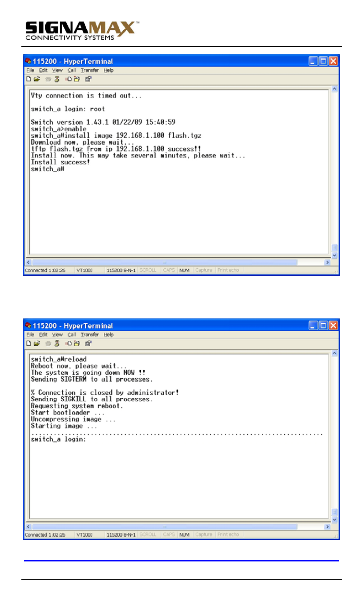This screenshot has height=612, width=364.
Task: Click '% Connection is closed by administrator!' line
Action: [105, 393]
